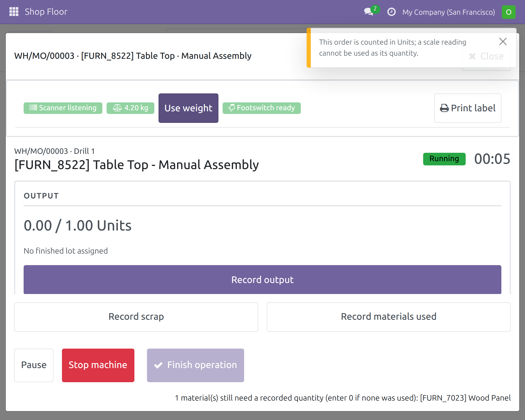Click the red Stop machine button
This screenshot has width=525, height=420.
coord(98,365)
